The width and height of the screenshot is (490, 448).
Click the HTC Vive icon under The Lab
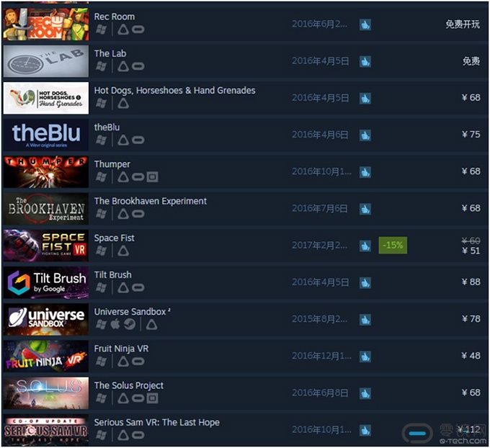point(123,66)
